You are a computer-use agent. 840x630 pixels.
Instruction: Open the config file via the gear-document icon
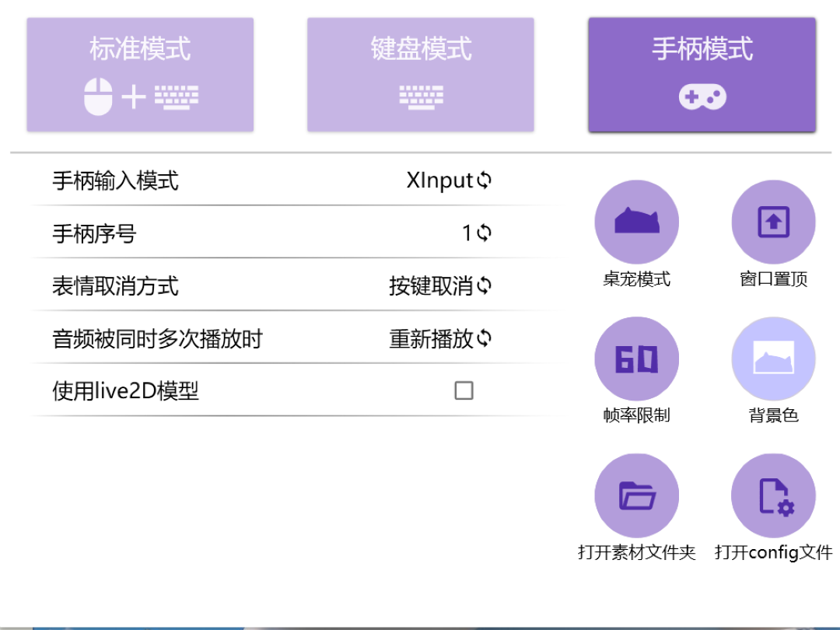pyautogui.click(x=773, y=495)
